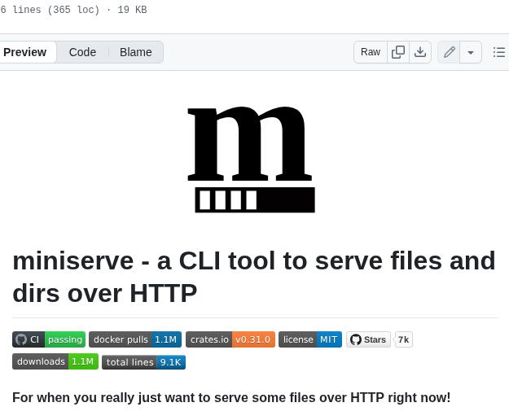The image size is (509, 420).
Task: Click the GitHub Stars badge button
Action: click(368, 339)
